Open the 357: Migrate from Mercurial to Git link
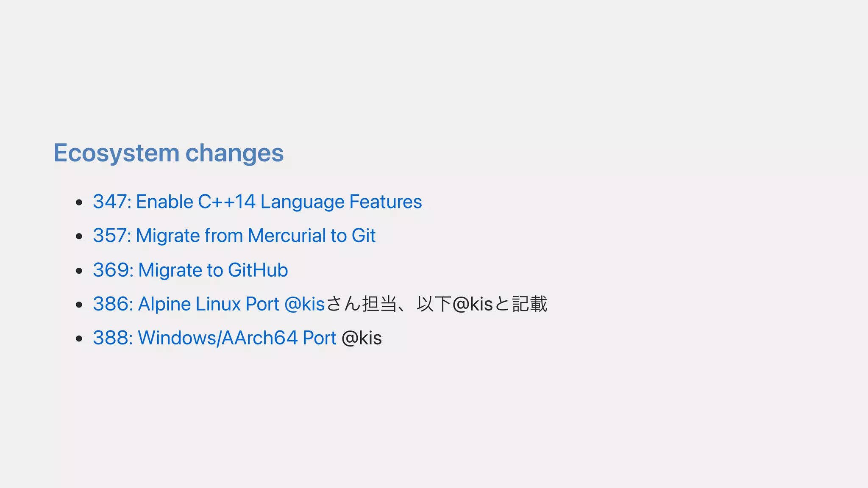 (x=234, y=236)
